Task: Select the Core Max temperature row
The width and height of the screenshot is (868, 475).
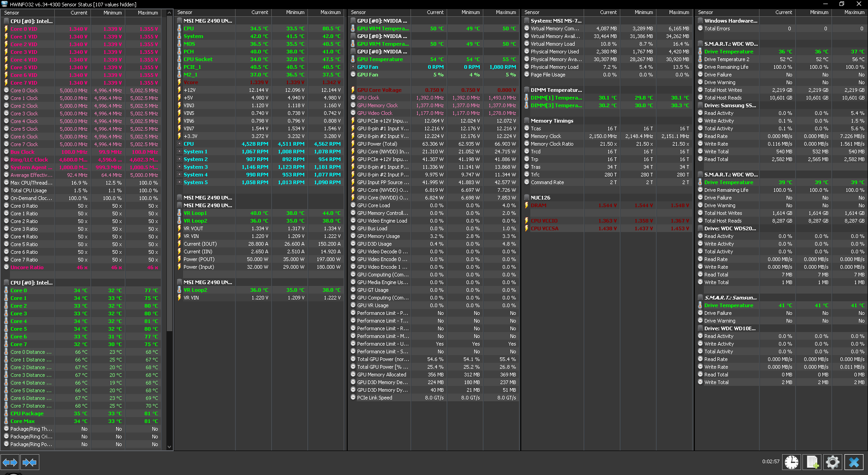Action: (81, 421)
